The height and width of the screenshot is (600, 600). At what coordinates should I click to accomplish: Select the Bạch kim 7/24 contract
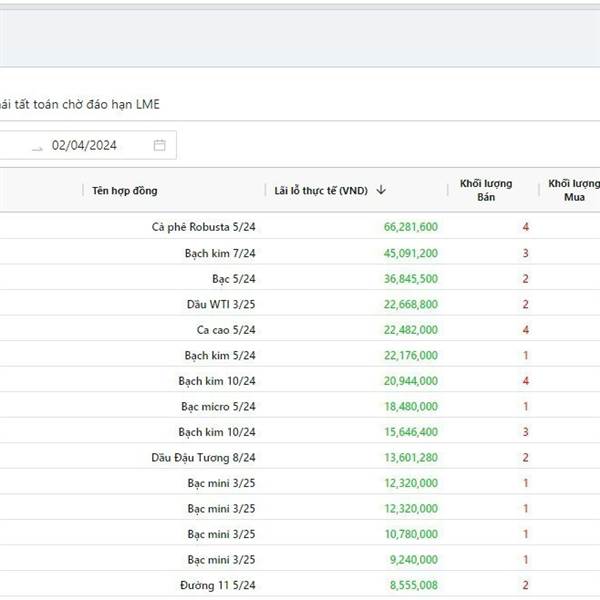(220, 253)
